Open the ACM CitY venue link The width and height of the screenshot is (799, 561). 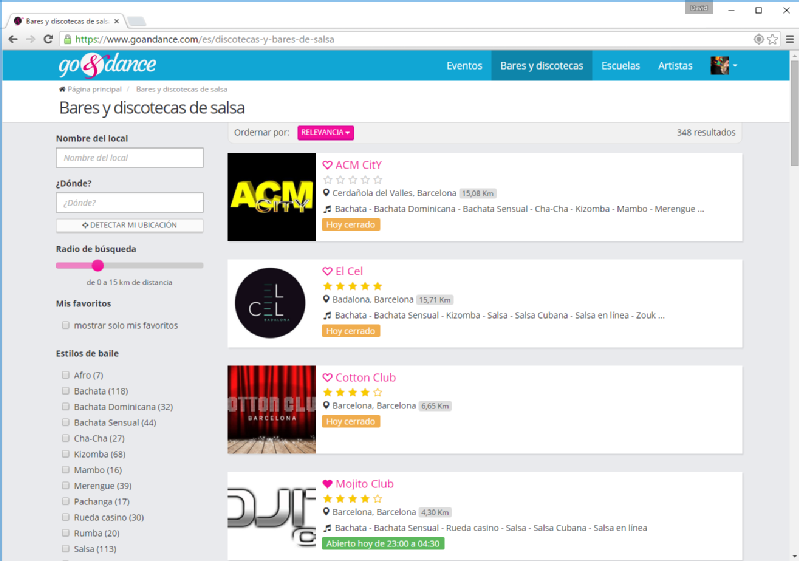click(x=359, y=165)
